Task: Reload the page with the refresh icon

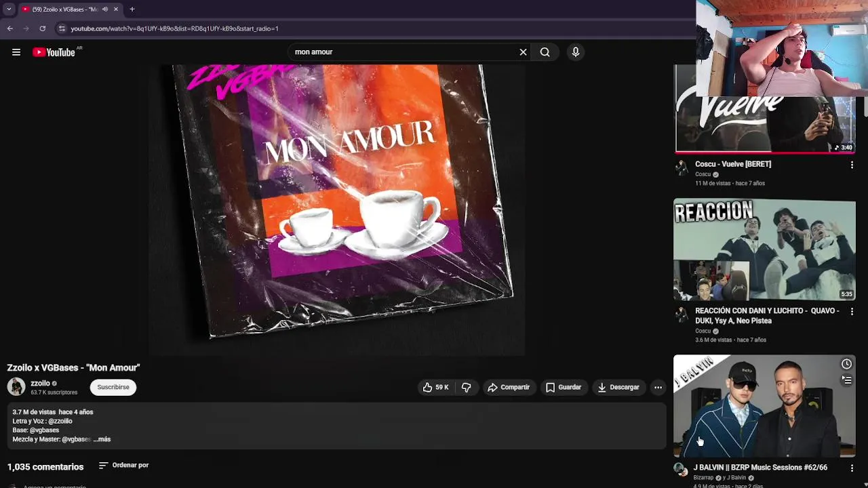Action: click(43, 28)
